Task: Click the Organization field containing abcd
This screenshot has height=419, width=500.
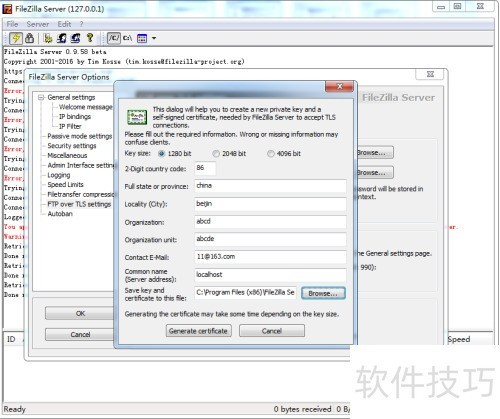Action: pyautogui.click(x=270, y=222)
